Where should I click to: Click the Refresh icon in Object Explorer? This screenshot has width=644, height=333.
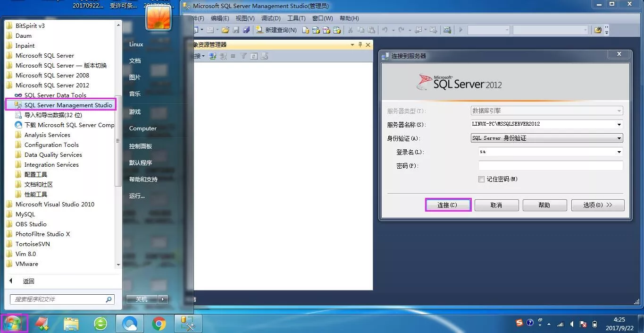click(254, 56)
